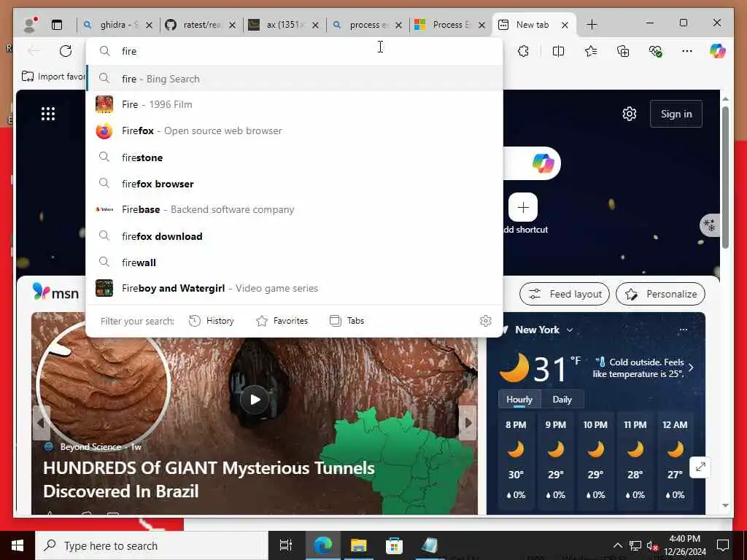Filter search by Tabs
Viewport: 747px width, 560px height.
[347, 321]
